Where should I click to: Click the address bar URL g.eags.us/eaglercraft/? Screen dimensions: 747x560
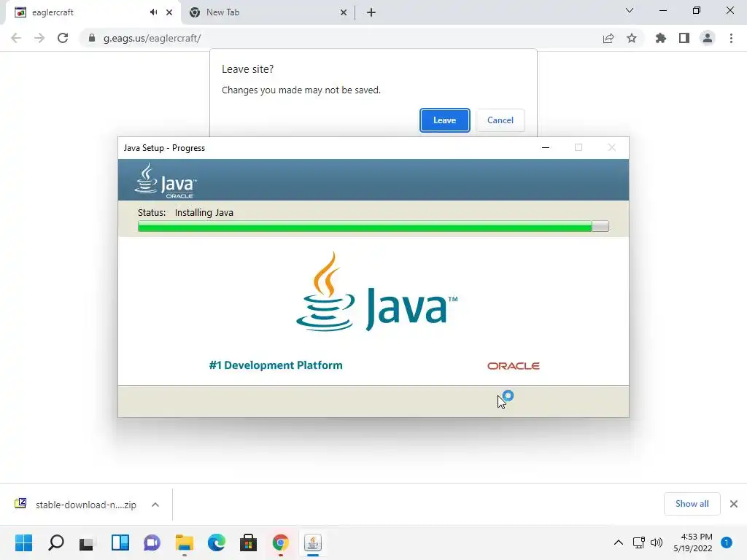pyautogui.click(x=152, y=38)
